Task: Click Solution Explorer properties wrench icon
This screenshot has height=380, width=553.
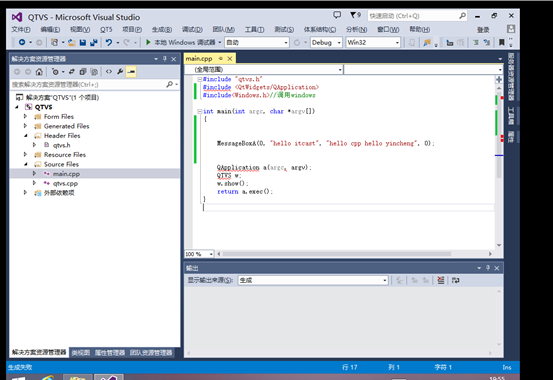Action: click(120, 72)
